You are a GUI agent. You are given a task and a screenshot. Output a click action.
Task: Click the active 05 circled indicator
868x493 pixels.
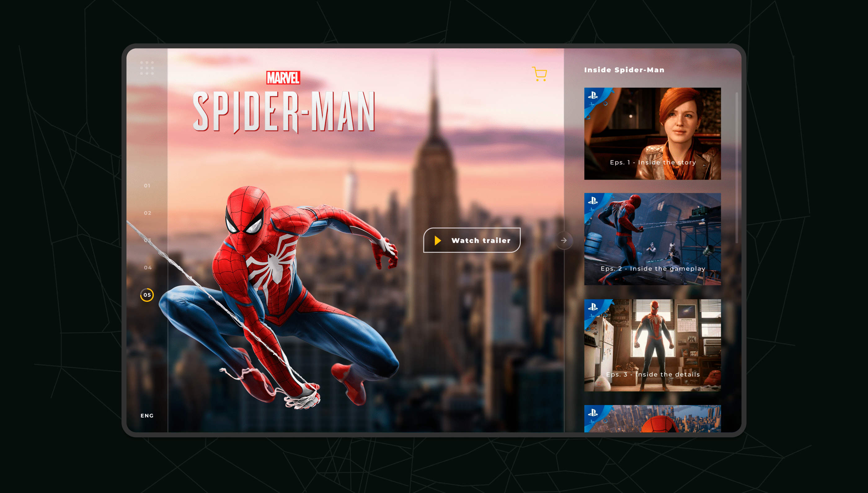pos(147,295)
